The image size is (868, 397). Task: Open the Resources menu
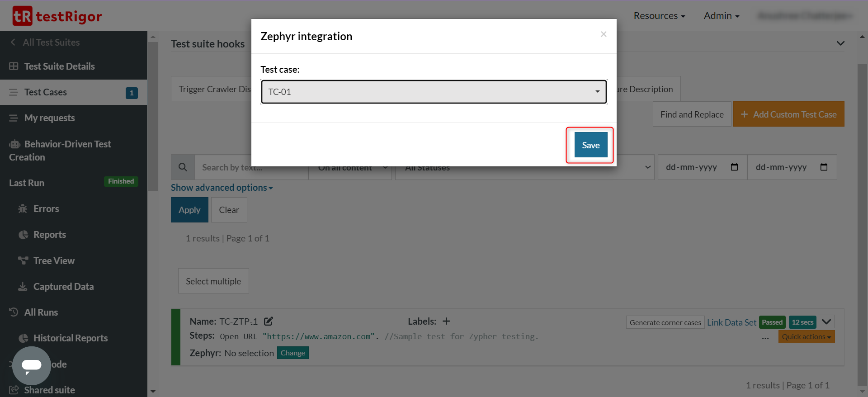click(659, 16)
